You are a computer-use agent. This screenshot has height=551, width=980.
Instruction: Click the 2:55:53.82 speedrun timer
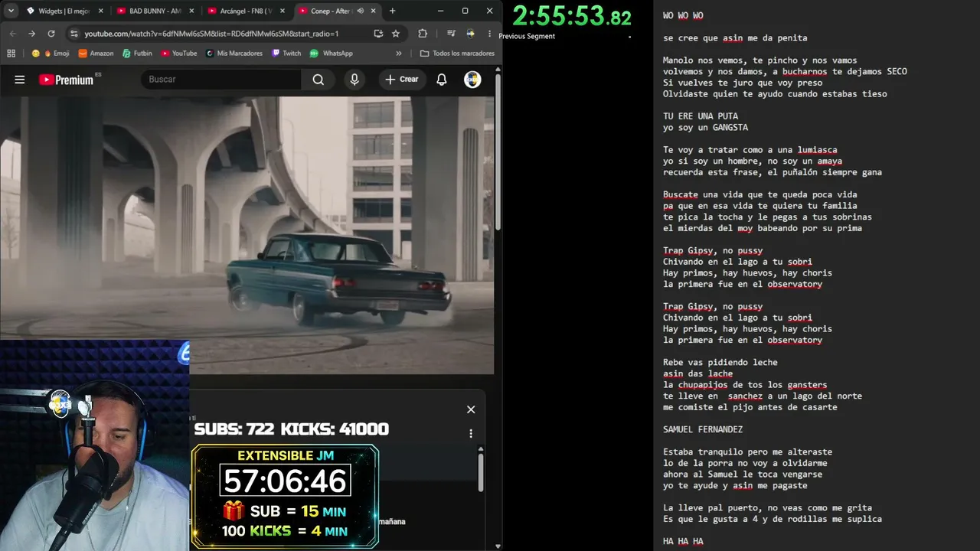click(x=572, y=16)
